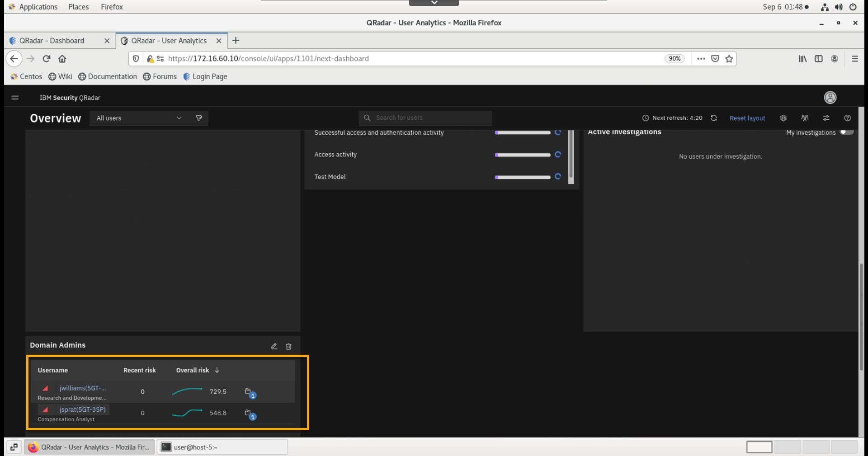
Task: Click the users group icon in the Overview toolbar
Action: pos(805,118)
